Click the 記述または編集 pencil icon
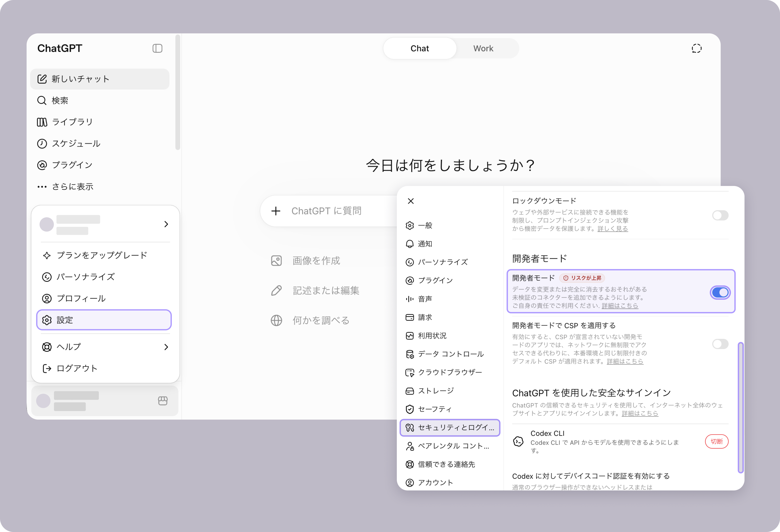 pos(276,290)
